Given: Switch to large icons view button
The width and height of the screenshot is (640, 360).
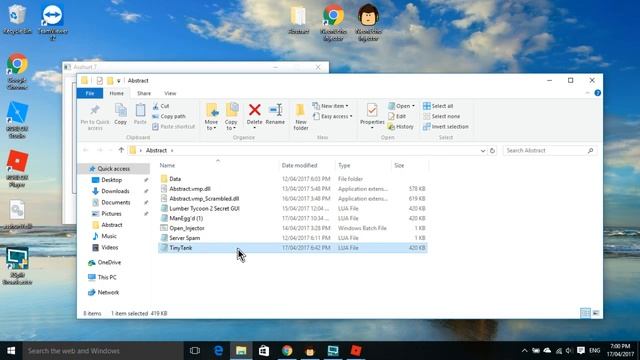Looking at the screenshot, I should pyautogui.click(x=596, y=313).
